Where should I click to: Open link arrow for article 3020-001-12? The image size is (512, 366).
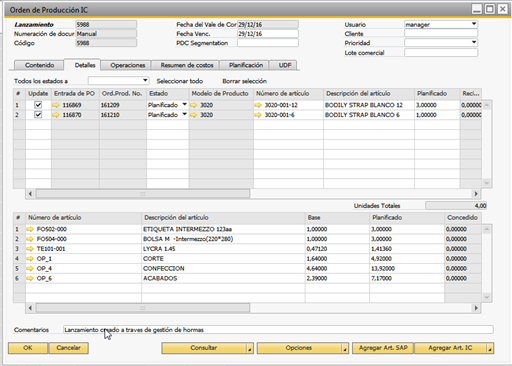(x=258, y=105)
